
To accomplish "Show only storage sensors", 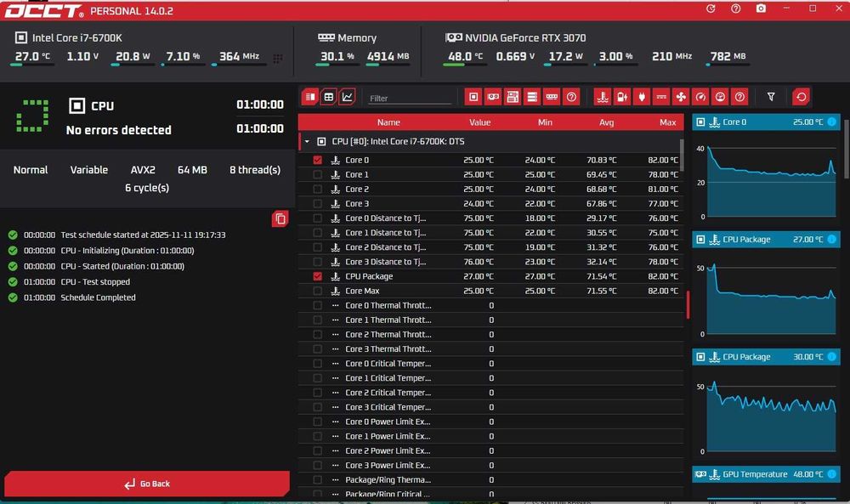I will tap(532, 97).
